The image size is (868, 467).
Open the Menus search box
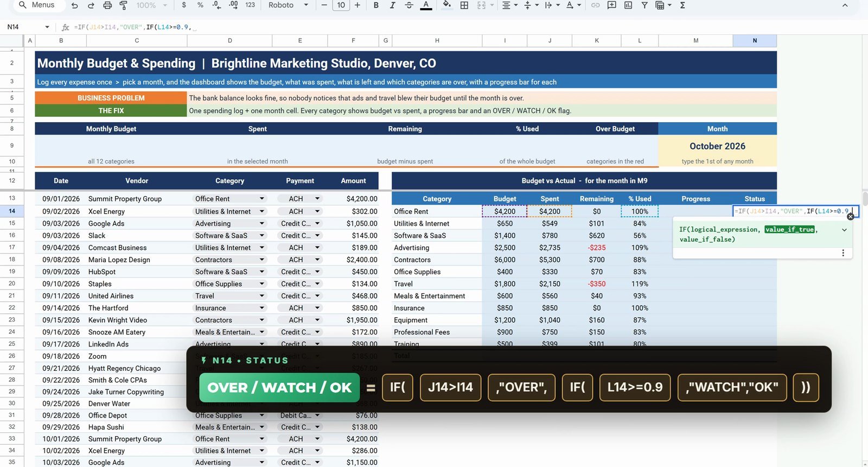point(37,5)
